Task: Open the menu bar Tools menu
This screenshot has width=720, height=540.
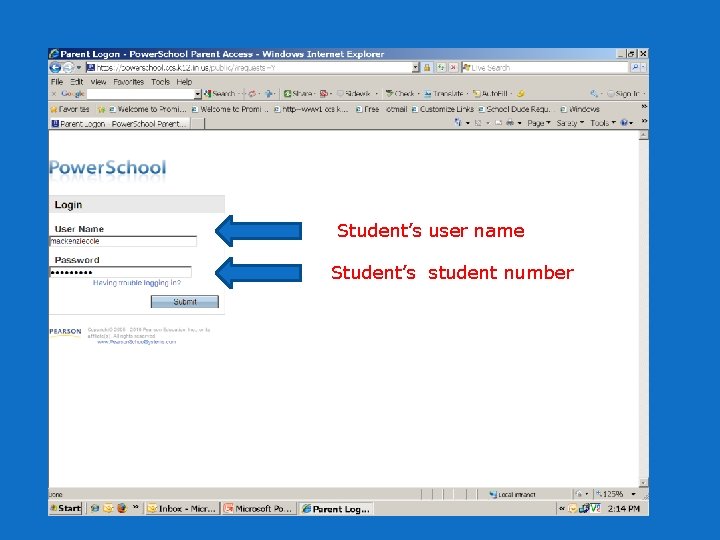Action: pyautogui.click(x=160, y=82)
